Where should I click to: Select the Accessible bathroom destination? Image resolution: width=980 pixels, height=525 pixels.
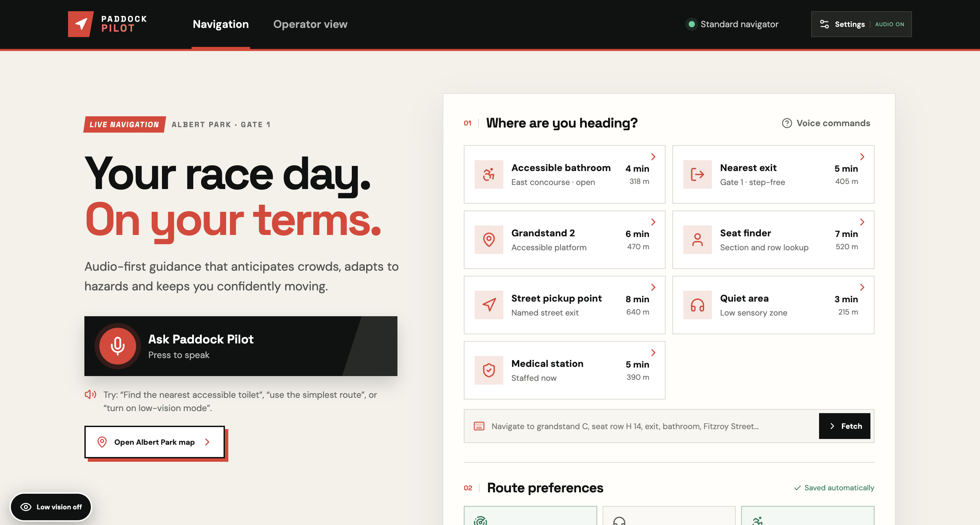[565, 174]
